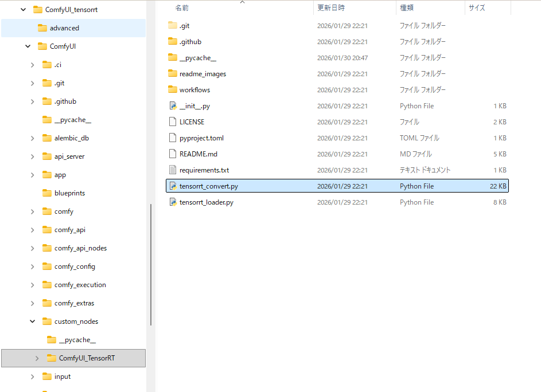The image size is (541, 392).
Task: Click the pyproject.toml file icon
Action: coord(173,138)
